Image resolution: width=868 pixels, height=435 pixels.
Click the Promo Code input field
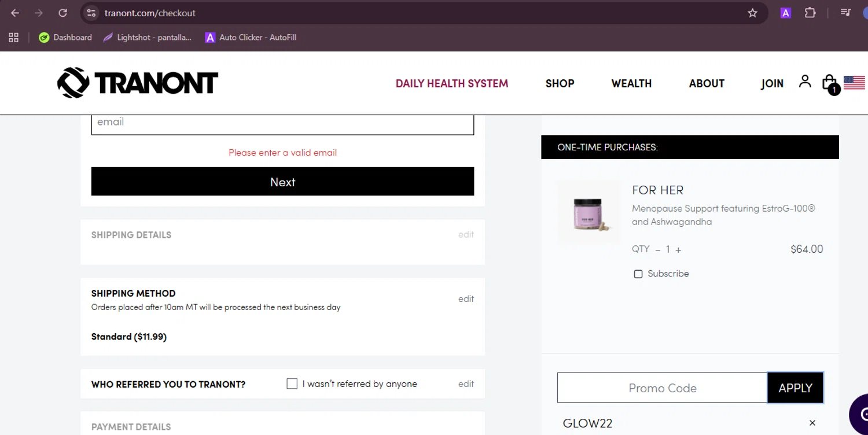[662, 388]
